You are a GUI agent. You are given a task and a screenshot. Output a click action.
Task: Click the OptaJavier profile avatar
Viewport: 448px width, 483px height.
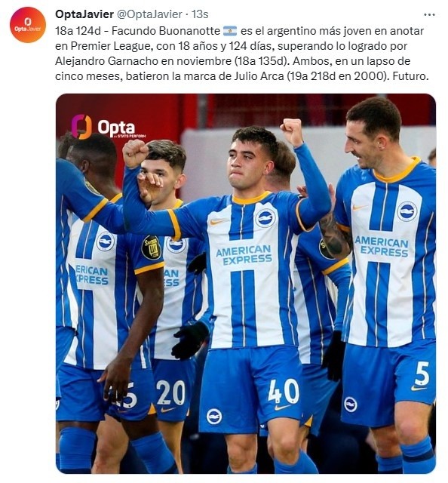(x=28, y=25)
